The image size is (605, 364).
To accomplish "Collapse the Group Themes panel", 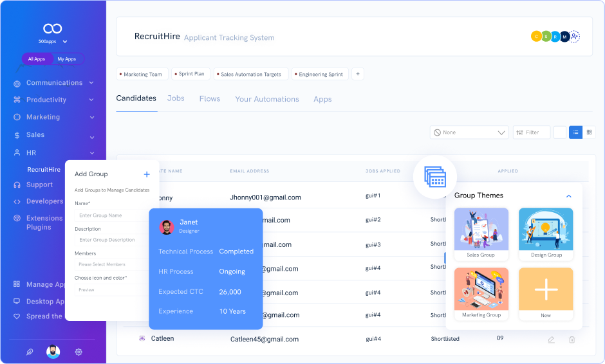I will pyautogui.click(x=568, y=196).
